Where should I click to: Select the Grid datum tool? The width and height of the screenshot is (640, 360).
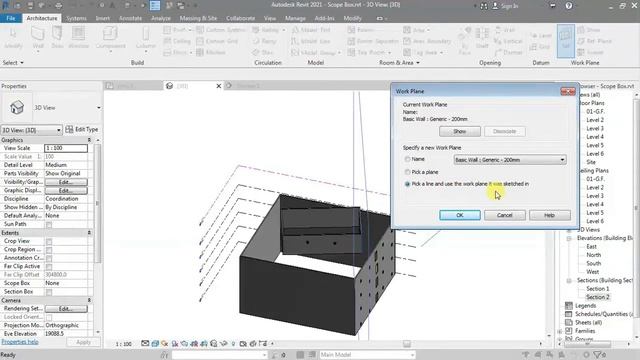point(540,47)
